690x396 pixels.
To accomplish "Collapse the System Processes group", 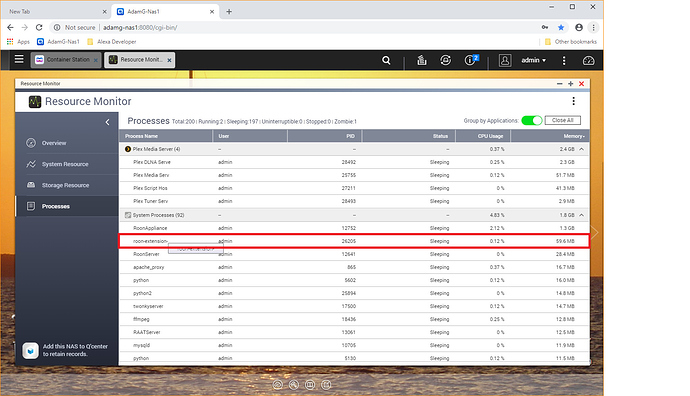I will 581,215.
